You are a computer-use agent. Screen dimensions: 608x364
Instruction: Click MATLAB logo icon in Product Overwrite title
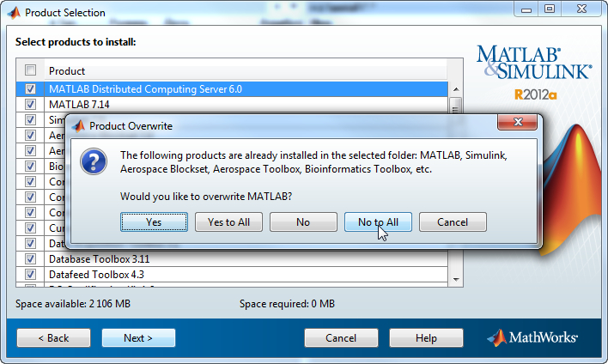pyautogui.click(x=79, y=126)
